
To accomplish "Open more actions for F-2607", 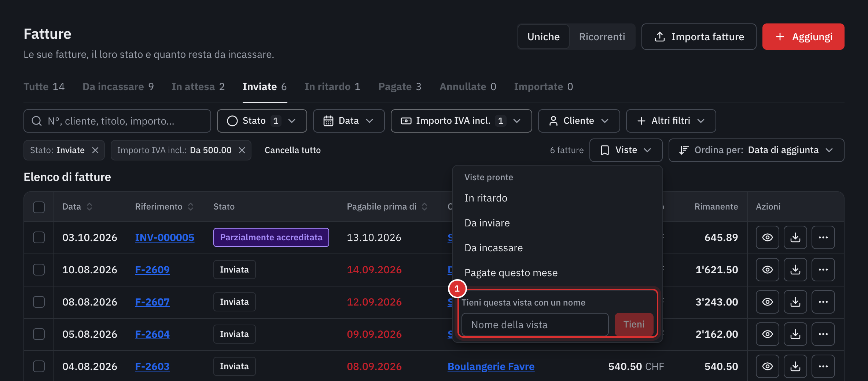I will pyautogui.click(x=823, y=302).
